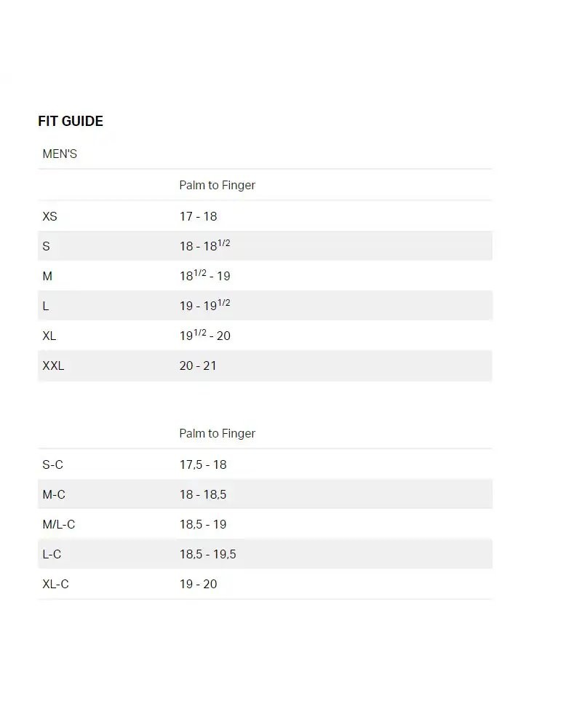
Task: Click the FIT GUIDE heading
Action: 71,122
